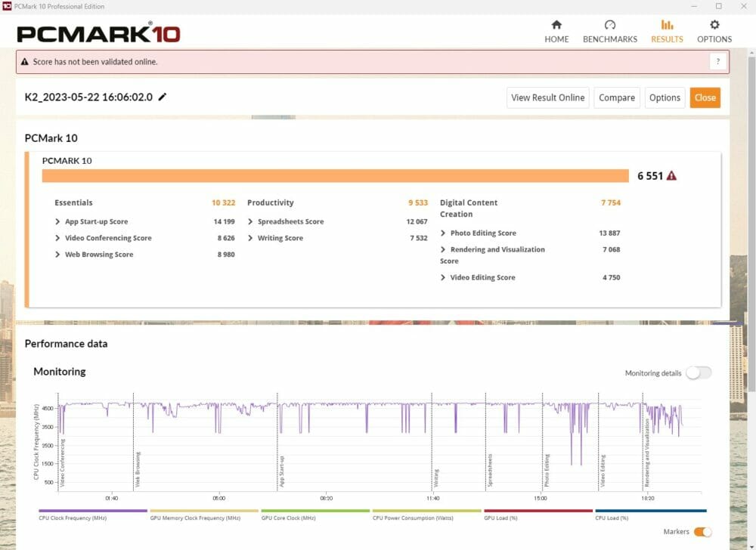Expand Video Conferencing Score details

58,238
